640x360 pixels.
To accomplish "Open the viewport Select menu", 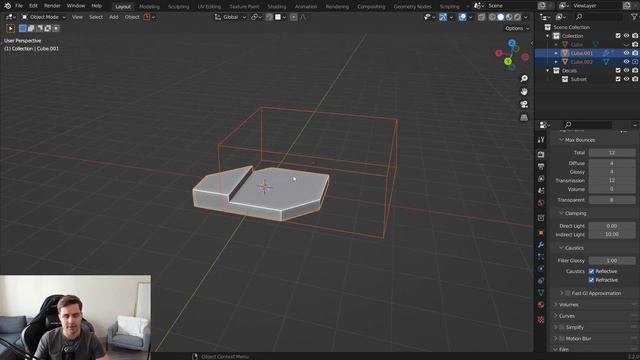I will point(96,17).
